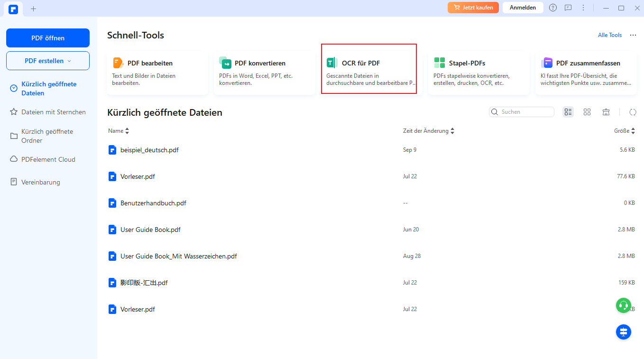Sort files by Name column

[x=118, y=131]
